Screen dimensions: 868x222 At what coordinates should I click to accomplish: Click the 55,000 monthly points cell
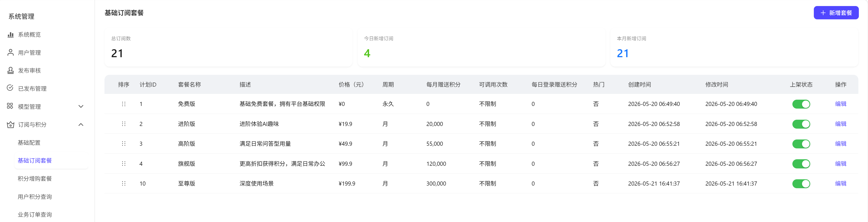pyautogui.click(x=434, y=144)
